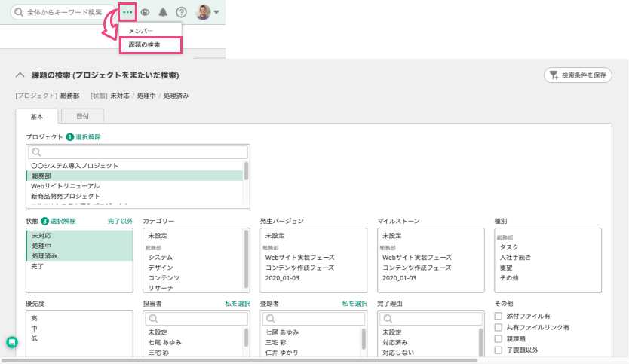Image resolution: width=629 pixels, height=364 pixels.
Task: Click 選択解除 next to 状態
Action: (63, 221)
